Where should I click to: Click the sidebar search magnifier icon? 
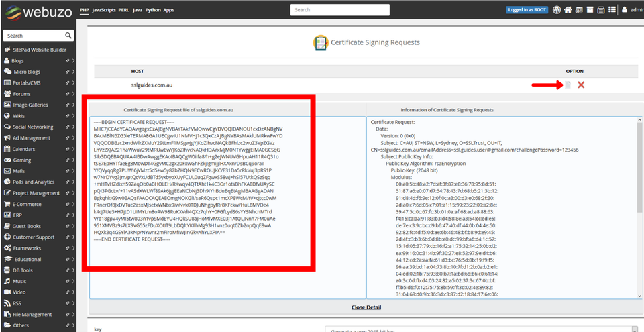[x=68, y=36]
